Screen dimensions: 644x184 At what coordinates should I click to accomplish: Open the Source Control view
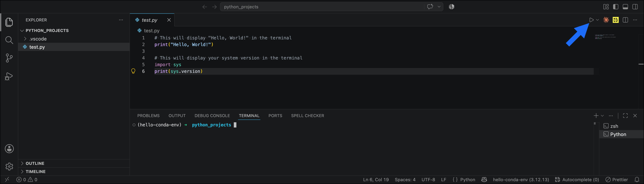point(9,58)
